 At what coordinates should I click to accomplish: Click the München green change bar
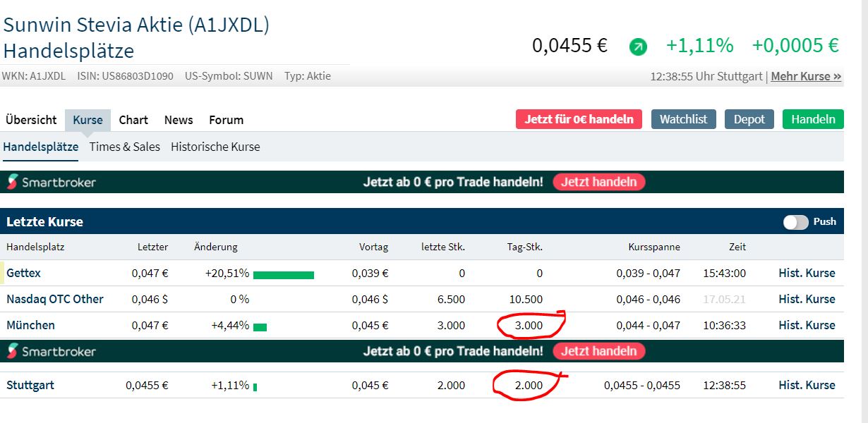point(260,327)
